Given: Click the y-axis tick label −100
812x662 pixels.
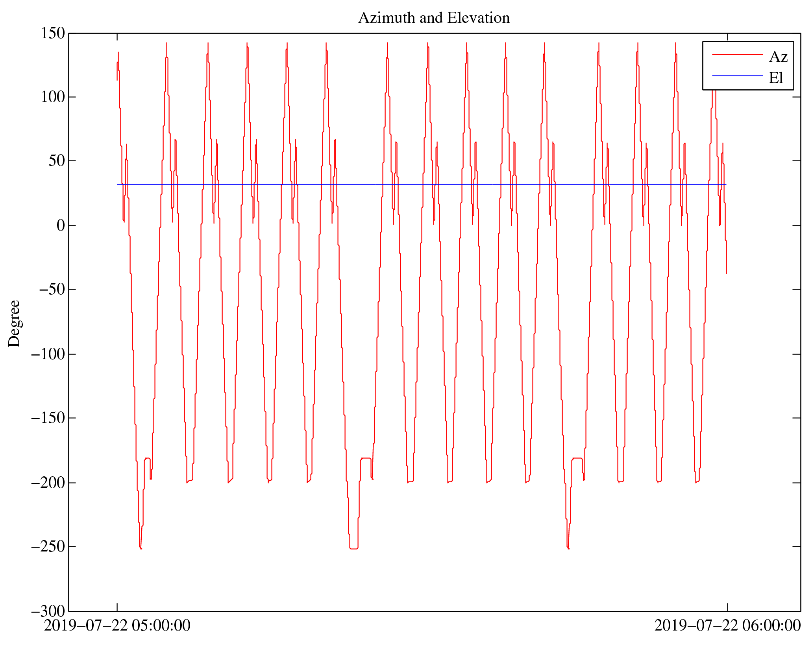Looking at the screenshot, I should [x=48, y=354].
